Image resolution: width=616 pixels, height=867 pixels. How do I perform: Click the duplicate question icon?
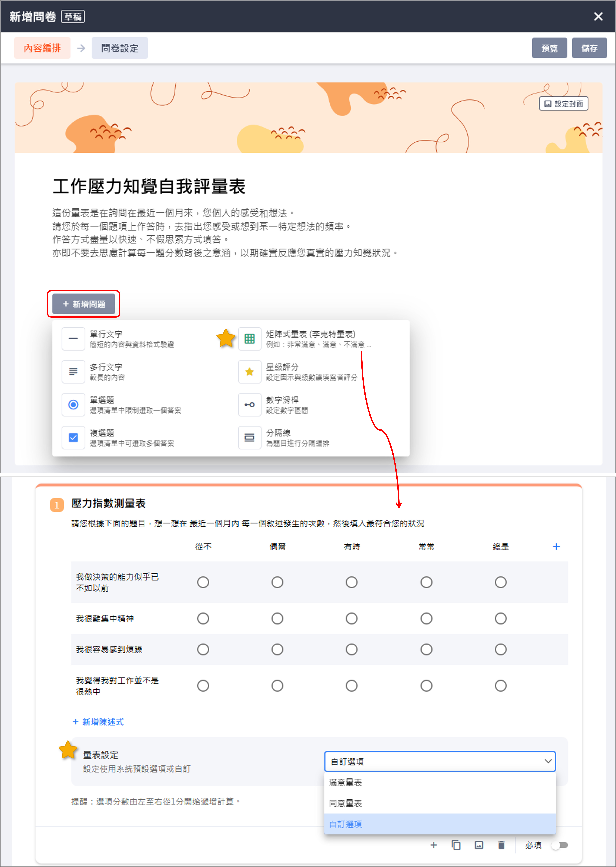click(456, 845)
